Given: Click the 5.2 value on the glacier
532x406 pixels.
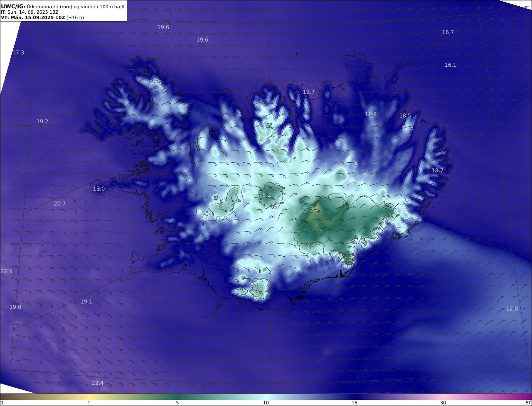Looking at the screenshot, I should click(x=266, y=195).
